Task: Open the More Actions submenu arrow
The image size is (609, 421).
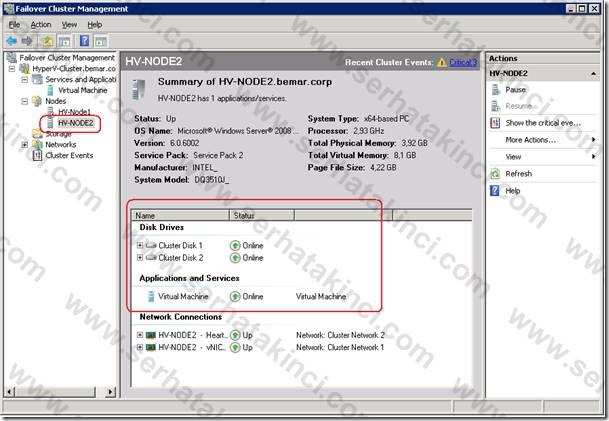Action: click(x=593, y=139)
